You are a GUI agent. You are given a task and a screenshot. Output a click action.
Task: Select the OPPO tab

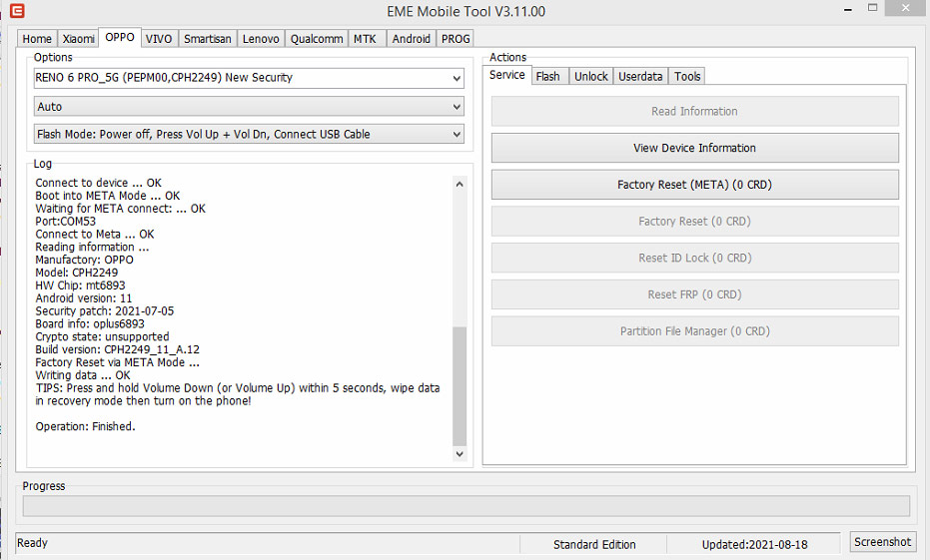pos(120,37)
